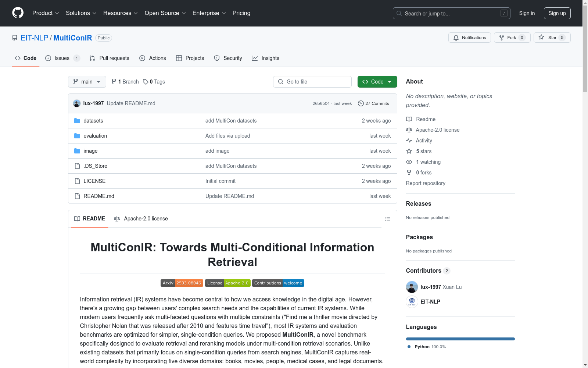Open the EIT-NLP organization link
Image resolution: width=588 pixels, height=368 pixels.
click(x=35, y=38)
